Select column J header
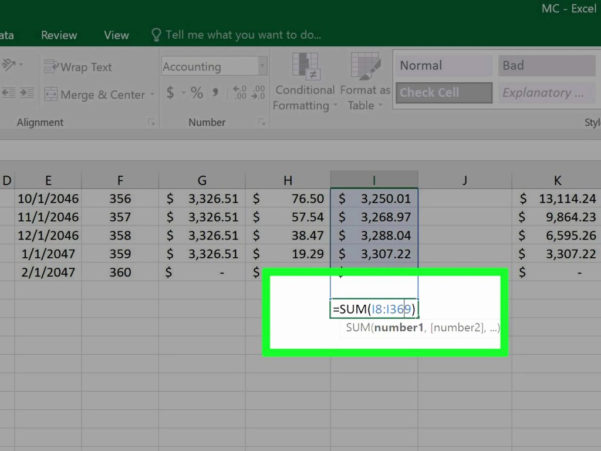Image resolution: width=601 pixels, height=451 pixels. (x=465, y=180)
